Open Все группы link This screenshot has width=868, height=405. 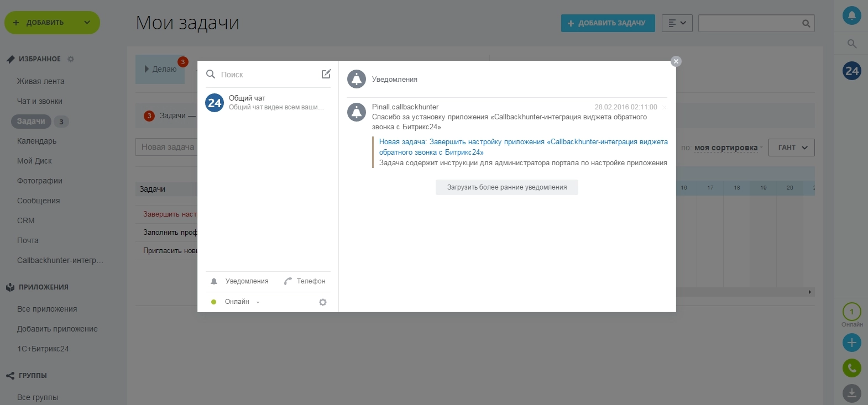pyautogui.click(x=38, y=397)
